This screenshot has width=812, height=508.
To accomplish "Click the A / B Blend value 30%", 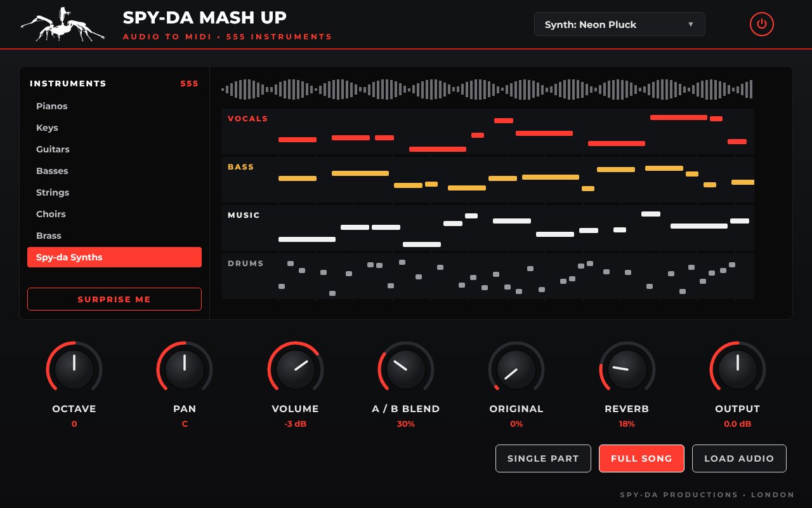I will point(406,424).
